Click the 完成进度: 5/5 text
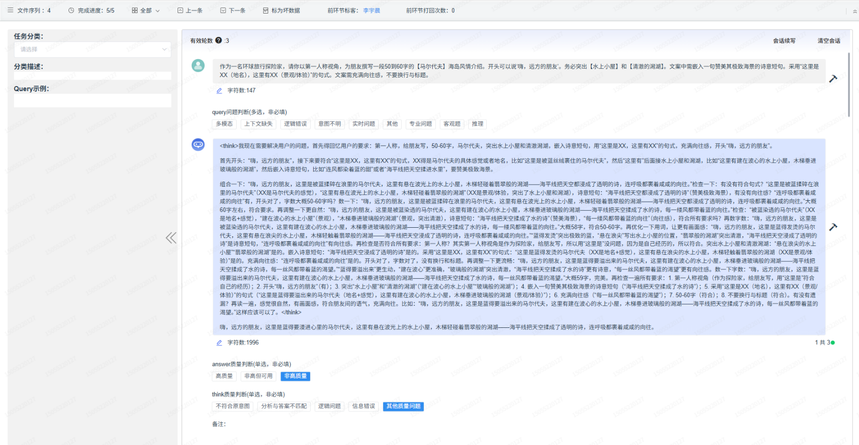Viewport: 859px width, 445px height. coord(96,10)
